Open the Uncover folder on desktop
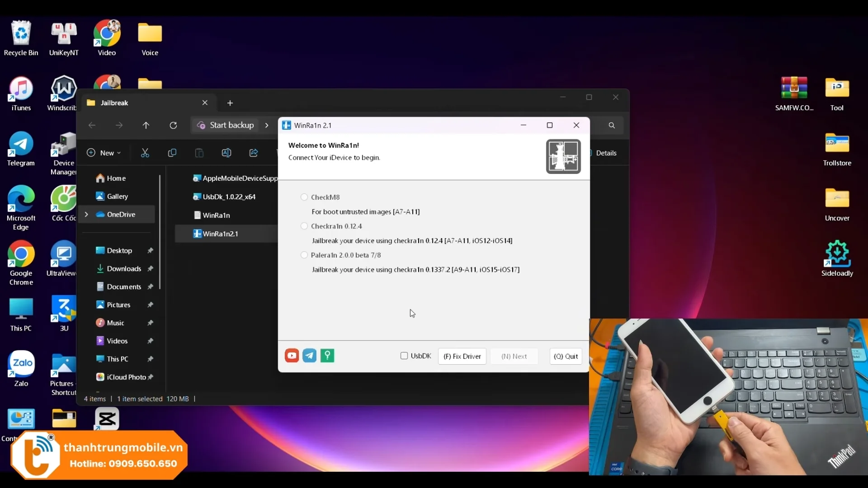The height and width of the screenshot is (488, 868). [x=837, y=204]
